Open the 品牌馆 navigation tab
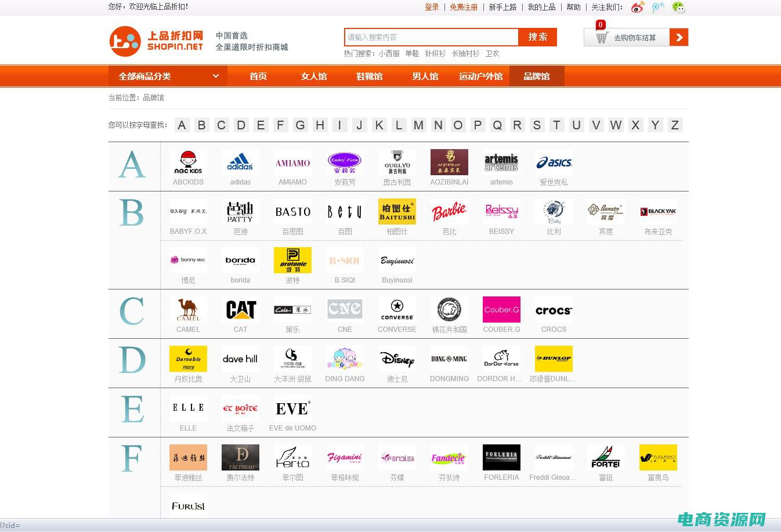 537,76
